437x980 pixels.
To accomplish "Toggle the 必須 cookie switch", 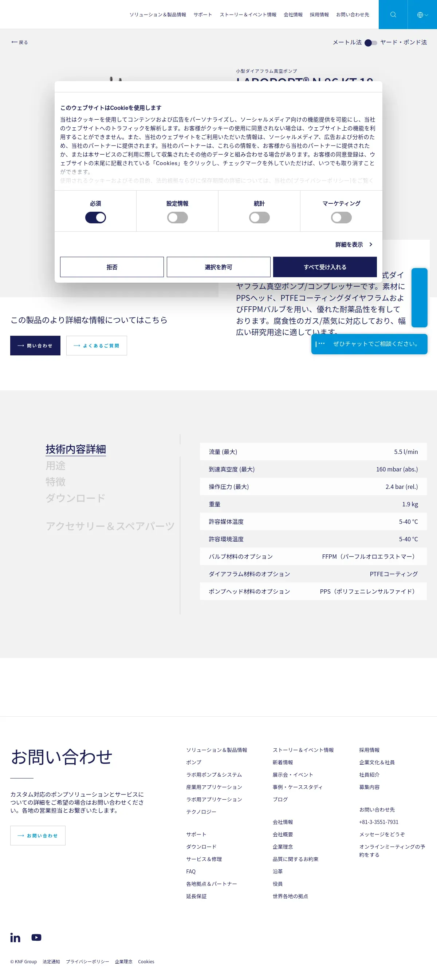I will coord(95,217).
